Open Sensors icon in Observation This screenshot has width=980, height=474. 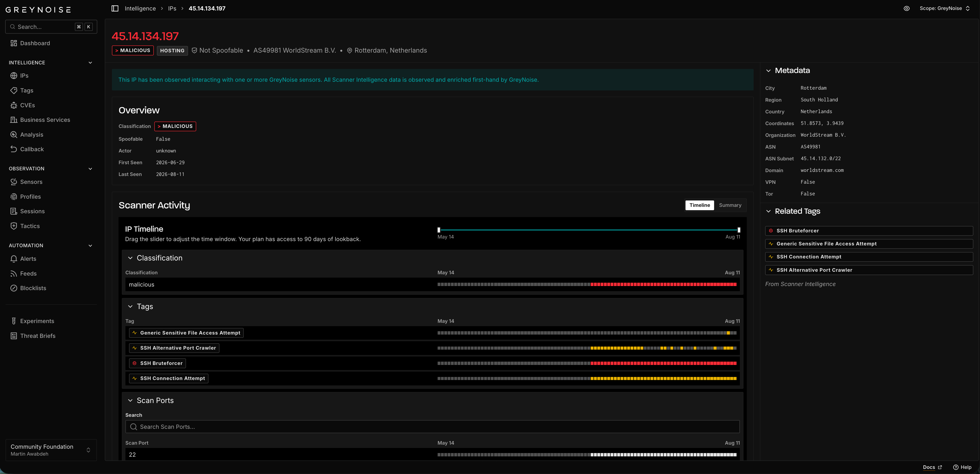(x=14, y=182)
